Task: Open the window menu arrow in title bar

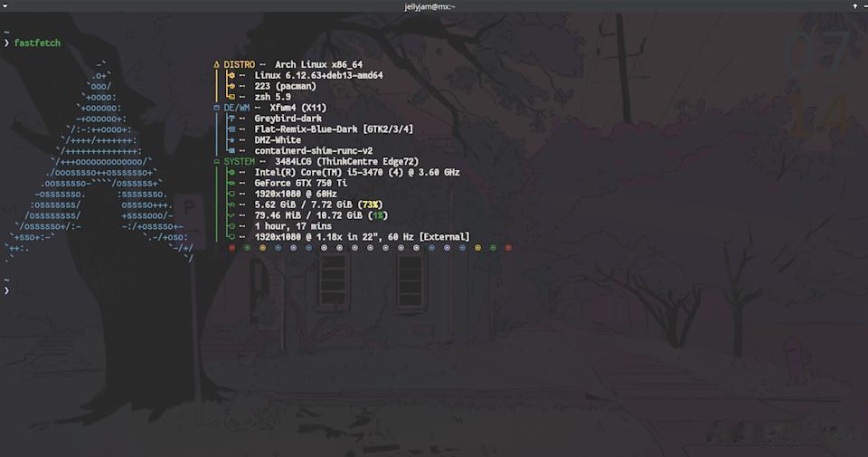Action: point(5,5)
